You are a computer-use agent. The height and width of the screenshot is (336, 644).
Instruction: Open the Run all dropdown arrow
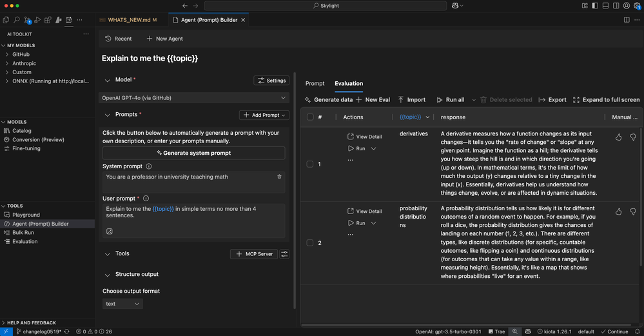[x=474, y=100]
